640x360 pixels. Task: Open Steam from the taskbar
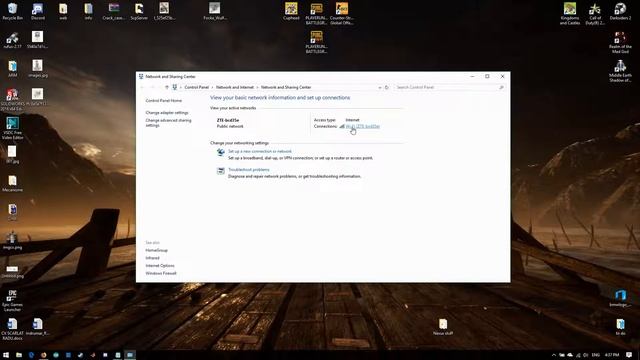point(80,355)
